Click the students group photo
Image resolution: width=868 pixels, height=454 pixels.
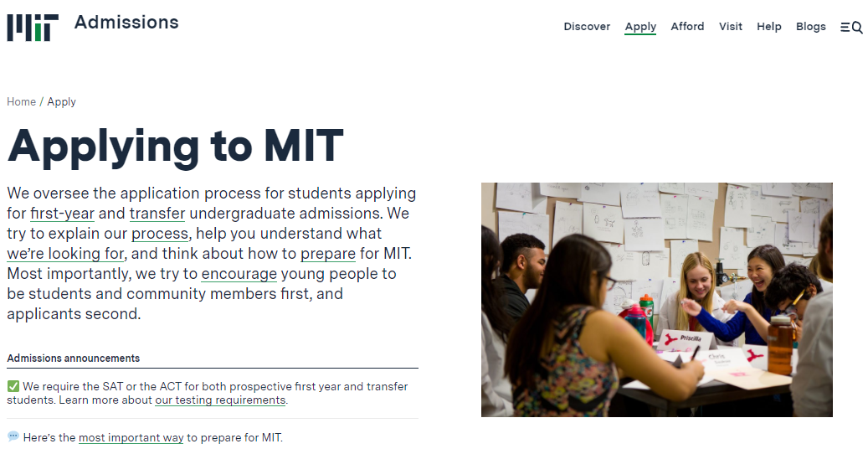[x=656, y=299]
